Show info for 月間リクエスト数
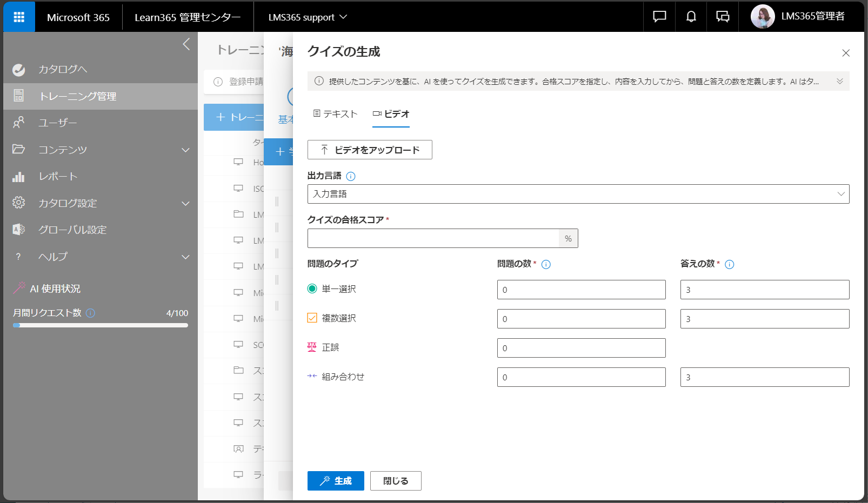Image resolution: width=868 pixels, height=503 pixels. pyautogui.click(x=91, y=313)
